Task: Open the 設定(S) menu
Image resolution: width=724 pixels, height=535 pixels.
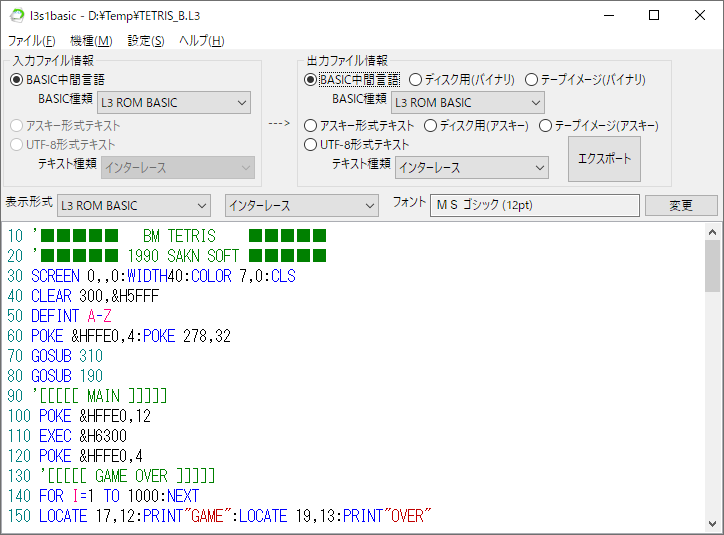Action: coord(146,41)
